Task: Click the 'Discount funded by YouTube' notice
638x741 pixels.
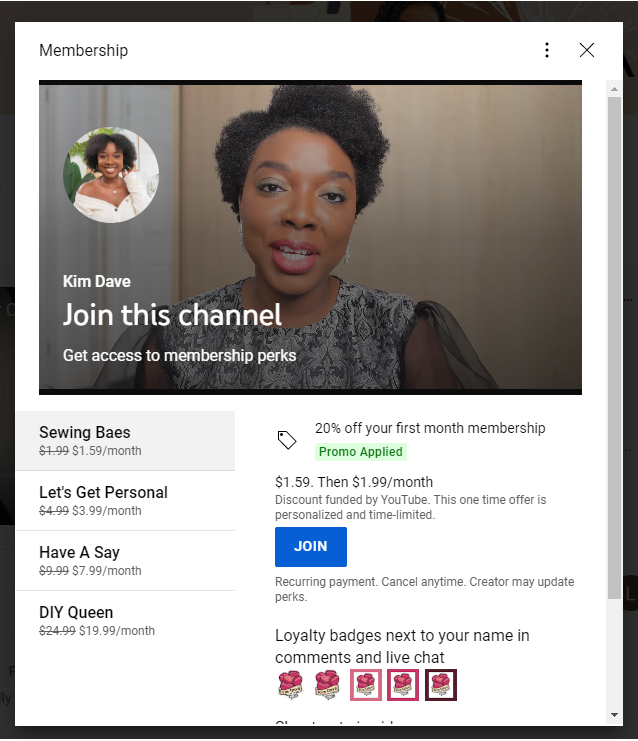Action: [410, 507]
